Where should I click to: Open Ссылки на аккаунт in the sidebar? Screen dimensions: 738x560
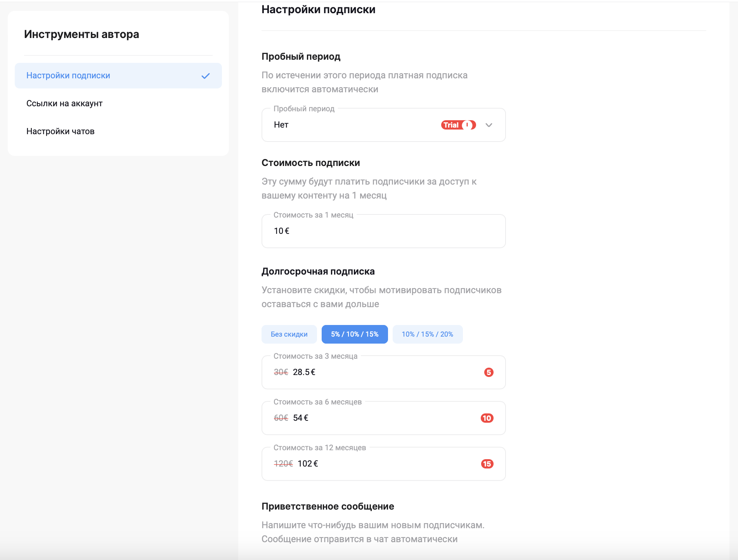click(x=64, y=104)
